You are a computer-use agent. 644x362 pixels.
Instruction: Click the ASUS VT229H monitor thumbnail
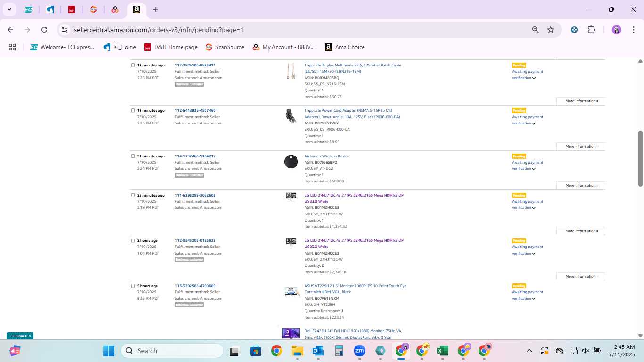pos(292,292)
